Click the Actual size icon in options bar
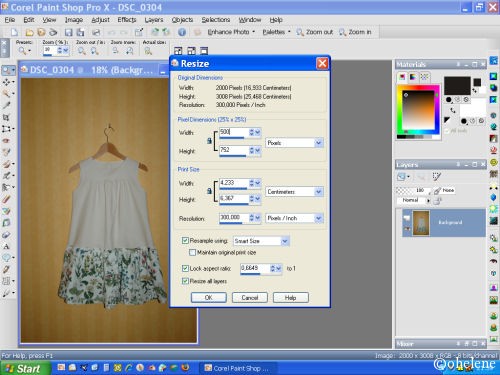500x375 pixels. coord(148,51)
